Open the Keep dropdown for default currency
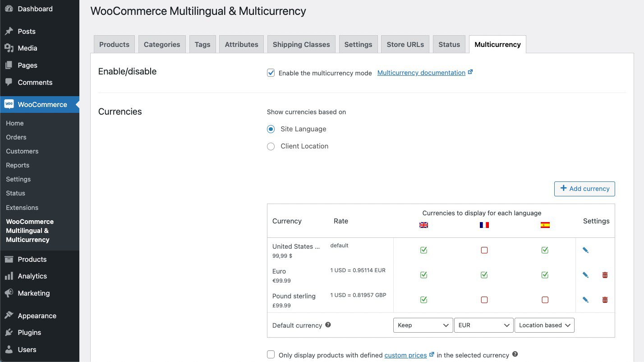The image size is (644, 362). [423, 325]
